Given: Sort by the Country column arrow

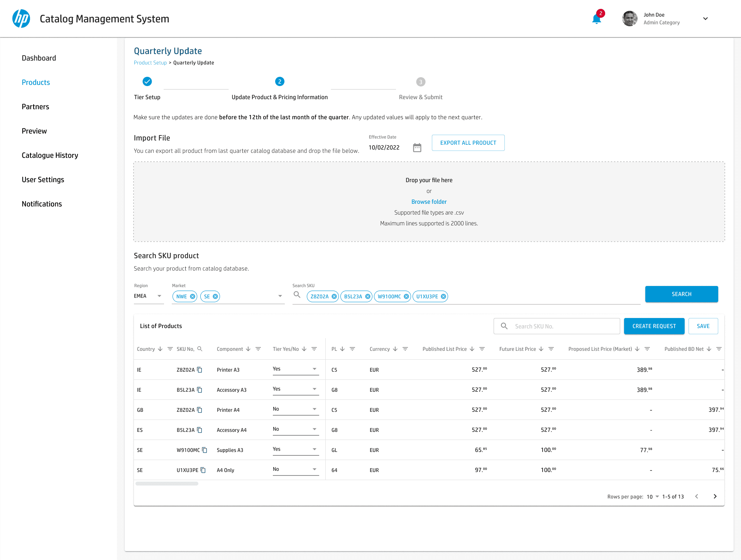Looking at the screenshot, I should [x=160, y=349].
